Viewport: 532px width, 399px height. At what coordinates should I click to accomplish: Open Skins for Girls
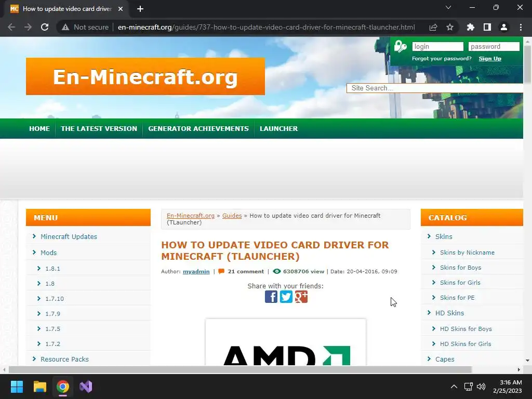point(460,283)
